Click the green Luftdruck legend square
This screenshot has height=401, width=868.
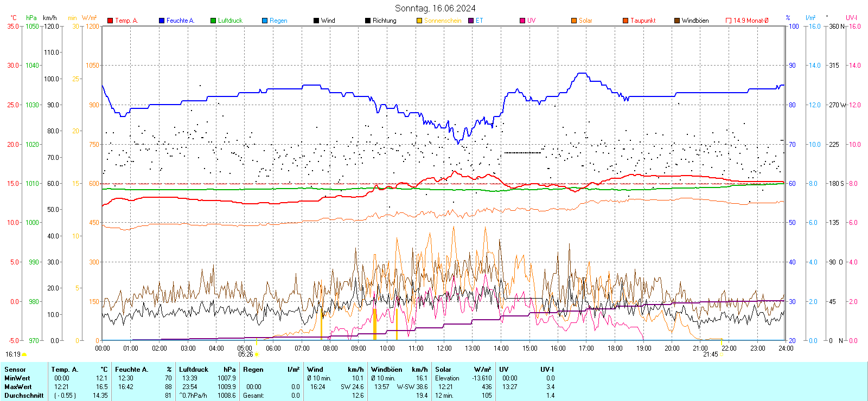point(213,21)
